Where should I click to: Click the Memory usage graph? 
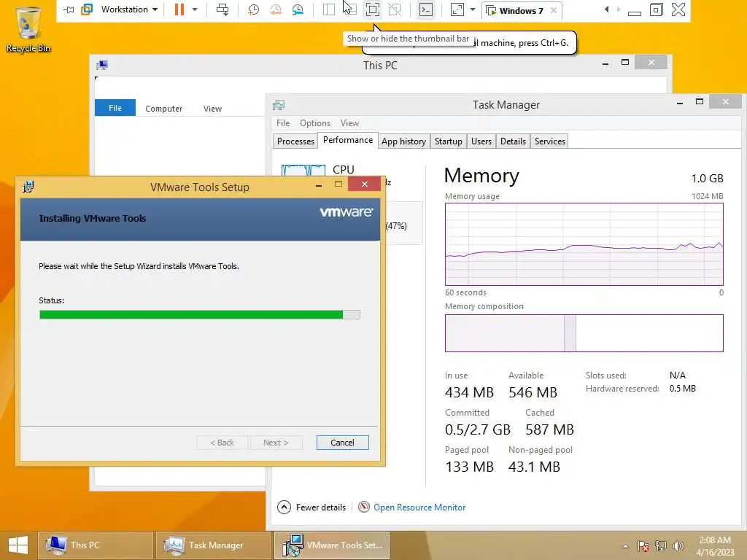tap(584, 244)
